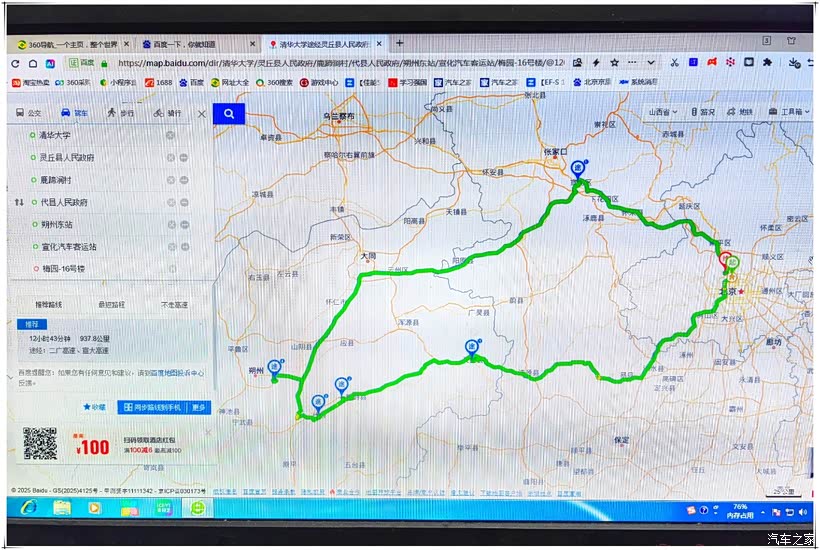Select the 公交 bus transit mode
Viewport: 820px width, 550px height.
click(29, 114)
